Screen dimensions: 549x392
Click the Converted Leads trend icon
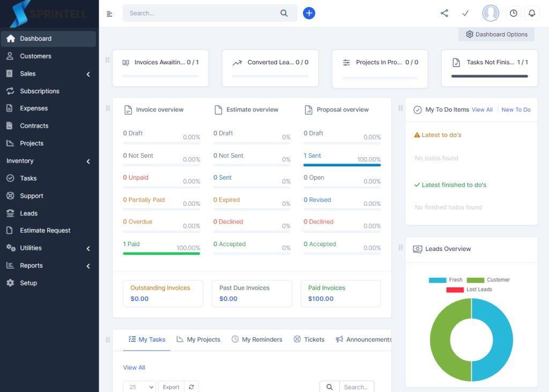(237, 63)
